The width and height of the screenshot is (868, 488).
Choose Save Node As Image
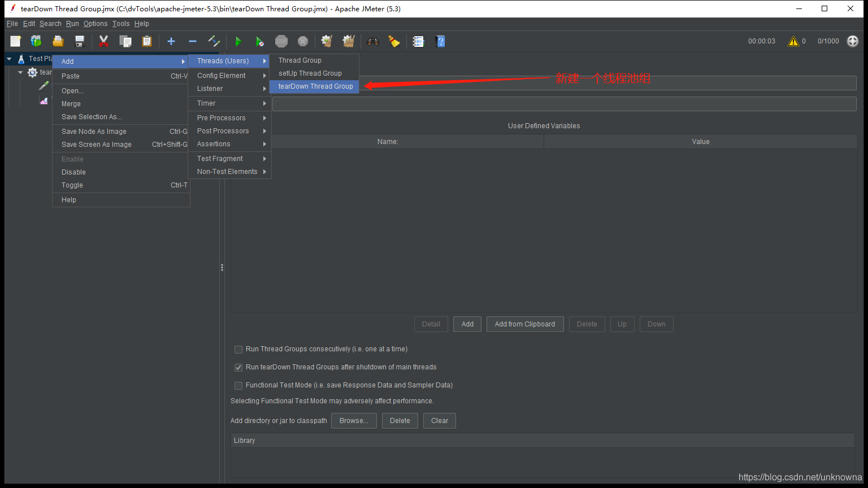click(x=121, y=132)
